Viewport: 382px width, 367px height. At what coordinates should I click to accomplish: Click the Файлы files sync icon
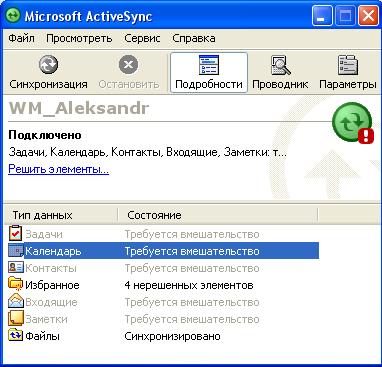click(x=16, y=335)
